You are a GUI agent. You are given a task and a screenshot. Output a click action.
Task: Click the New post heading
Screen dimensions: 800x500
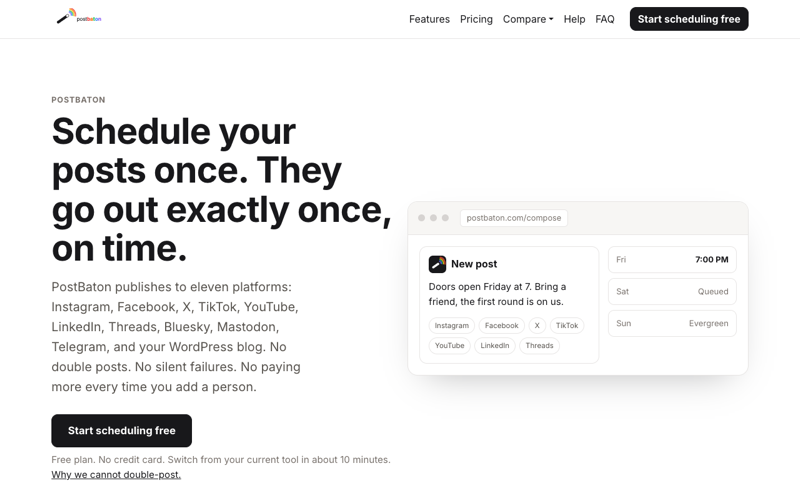click(474, 264)
